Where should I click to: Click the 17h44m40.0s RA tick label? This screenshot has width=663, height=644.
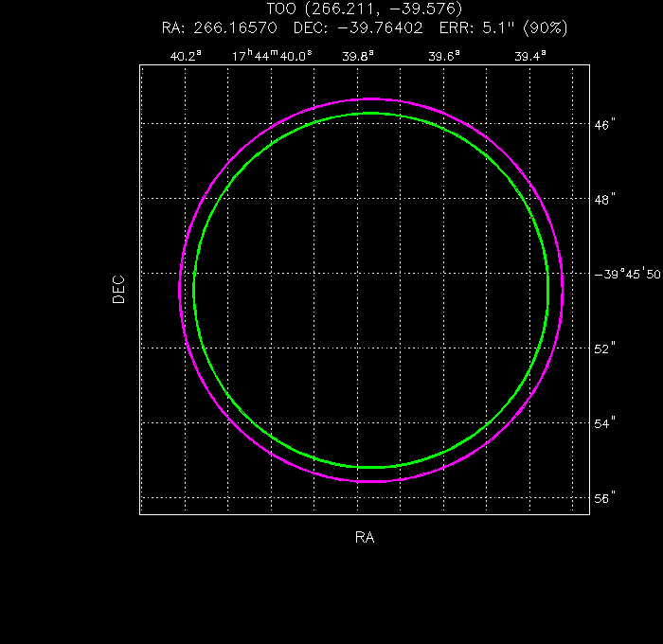(x=272, y=55)
